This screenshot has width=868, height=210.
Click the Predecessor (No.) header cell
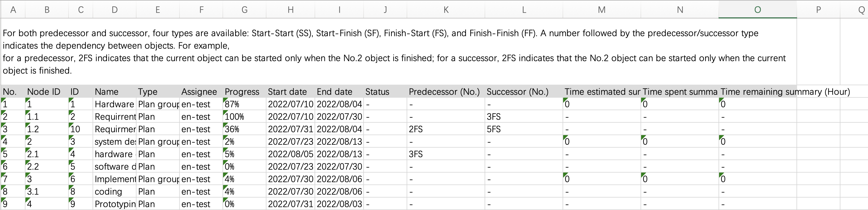pos(445,91)
